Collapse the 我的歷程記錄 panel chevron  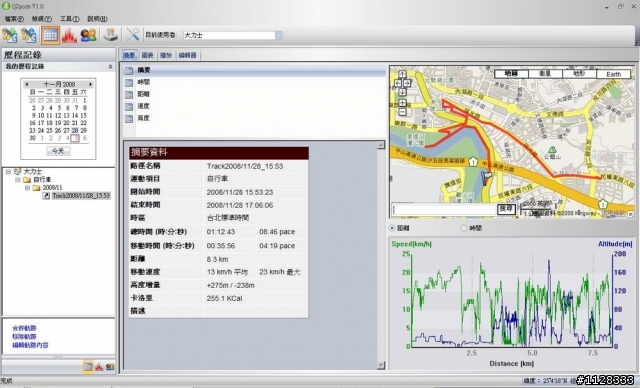pyautogui.click(x=110, y=67)
